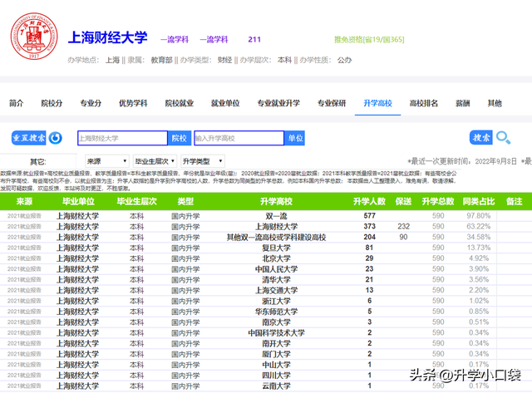Click the blue 搜索 button
The image size is (532, 393).
[x=481, y=138]
